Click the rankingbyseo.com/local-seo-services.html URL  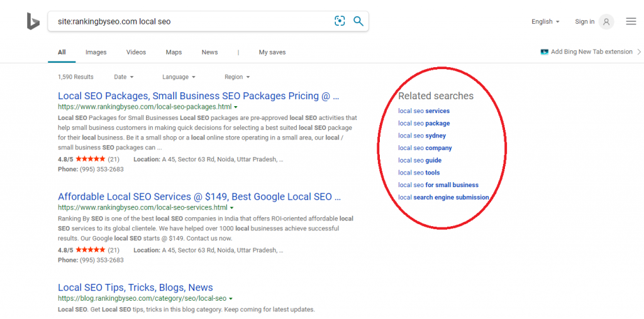[143, 207]
